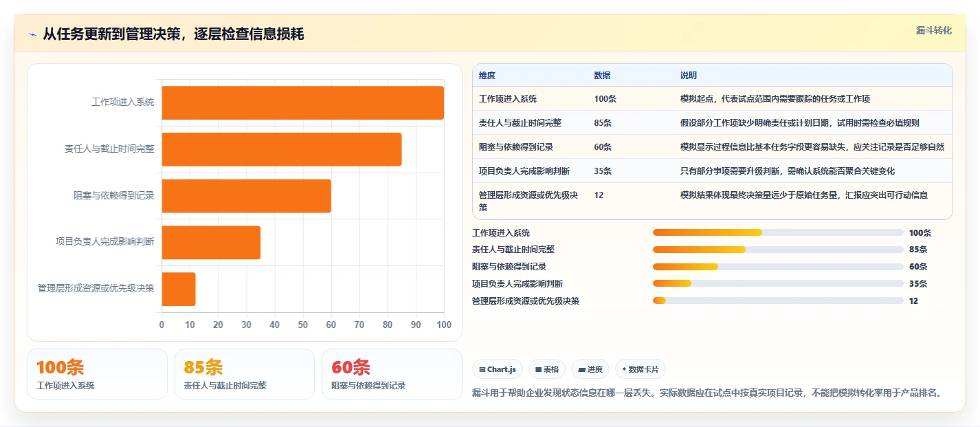Click the 85条 progress bar for 责任人与截止时间完整
The image size is (980, 427).
[778, 250]
